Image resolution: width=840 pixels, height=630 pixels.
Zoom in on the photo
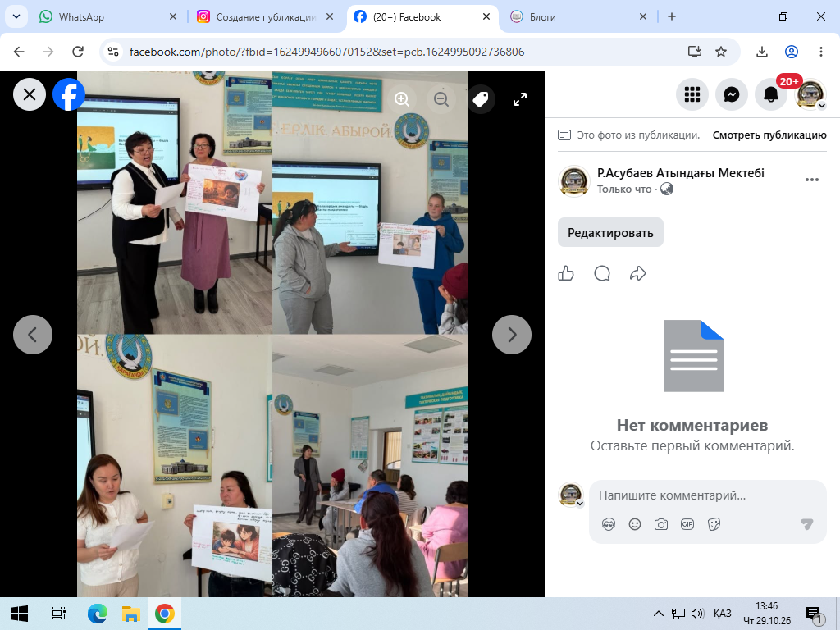(402, 99)
